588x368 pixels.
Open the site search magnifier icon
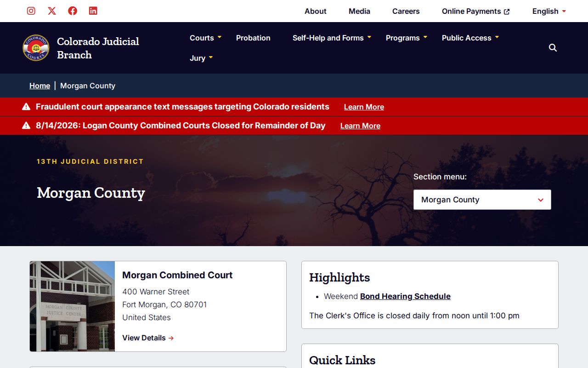pyautogui.click(x=553, y=48)
